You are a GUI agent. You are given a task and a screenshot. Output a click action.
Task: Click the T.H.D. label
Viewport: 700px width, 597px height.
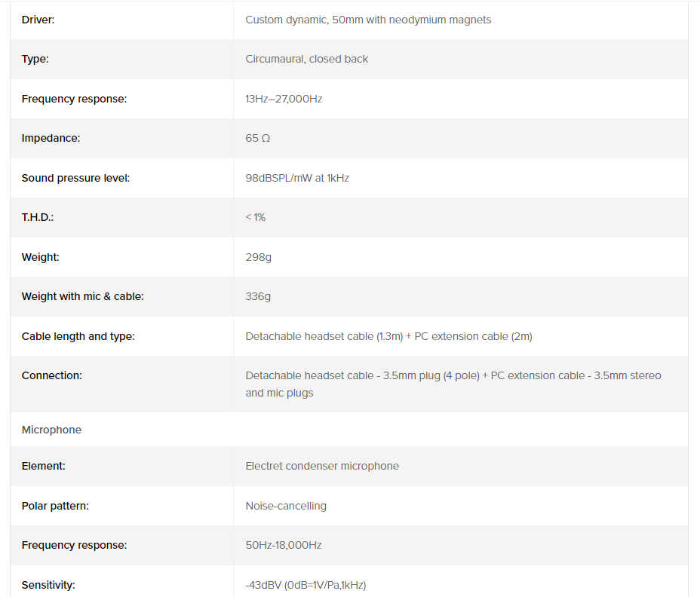(38, 217)
